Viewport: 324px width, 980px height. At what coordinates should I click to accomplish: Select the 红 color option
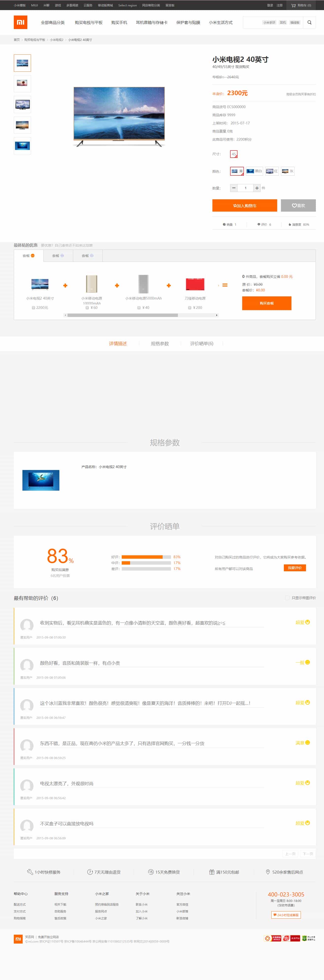(272, 171)
